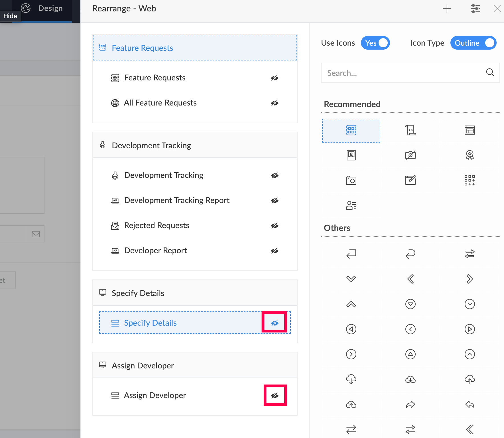
Task: Select the circled left chevron icon
Action: pos(410,329)
